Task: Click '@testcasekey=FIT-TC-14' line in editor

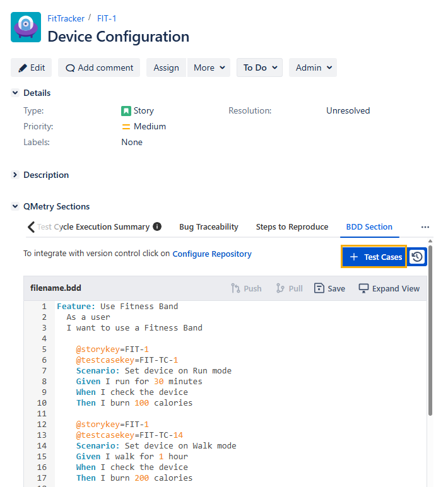Action: (129, 435)
